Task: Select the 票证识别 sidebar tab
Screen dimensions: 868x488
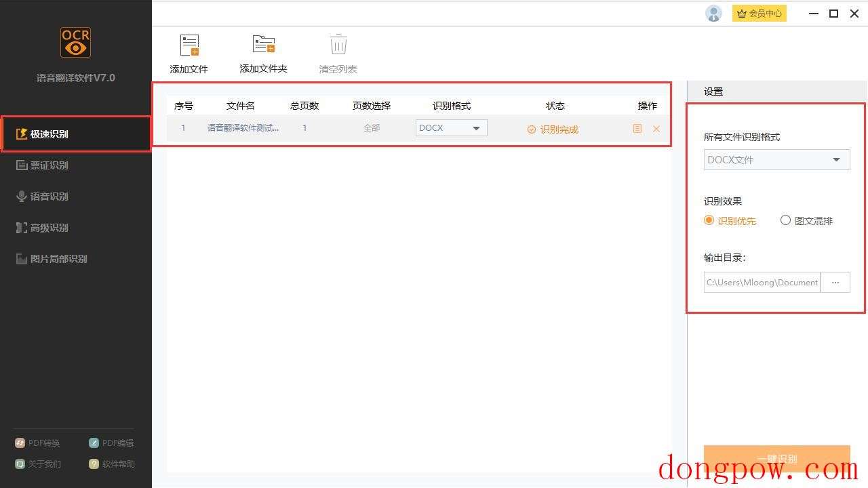Action: pos(76,165)
